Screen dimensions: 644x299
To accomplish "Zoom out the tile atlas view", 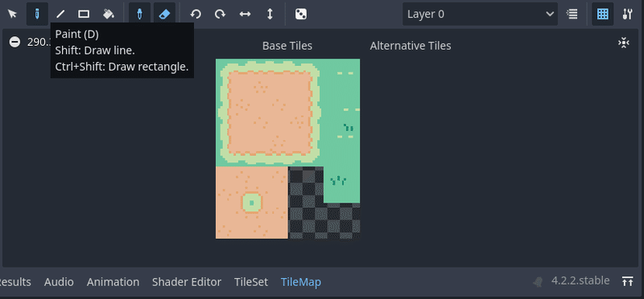I will click(x=14, y=42).
